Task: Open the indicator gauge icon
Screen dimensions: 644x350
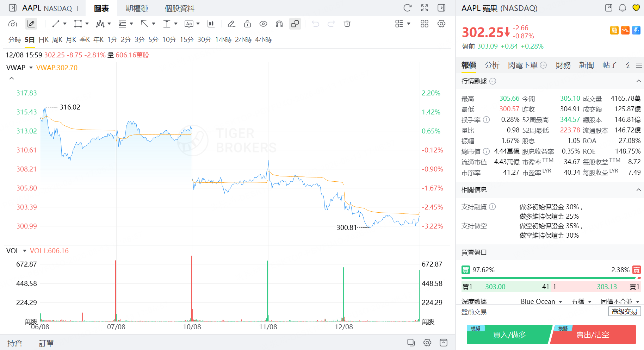Action: [x=13, y=24]
